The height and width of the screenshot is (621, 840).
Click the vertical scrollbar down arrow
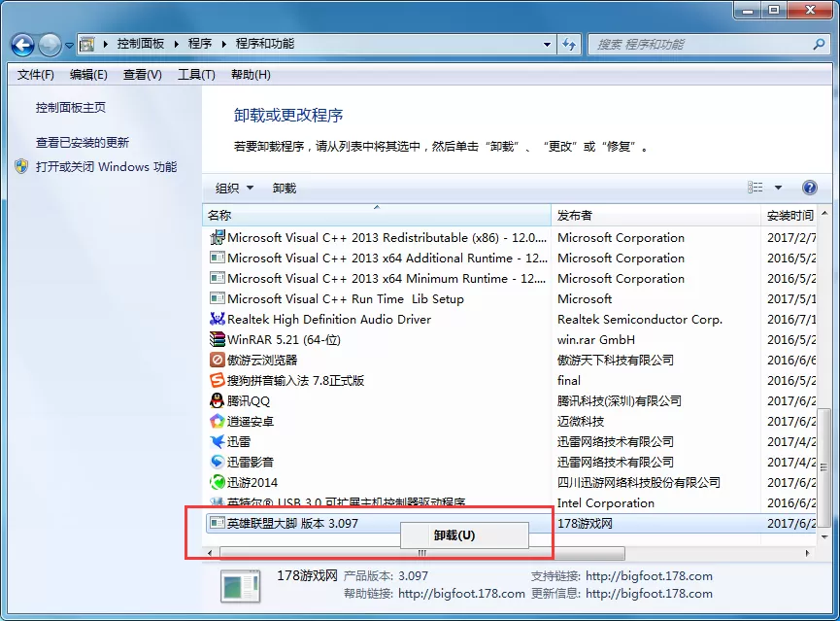[824, 536]
